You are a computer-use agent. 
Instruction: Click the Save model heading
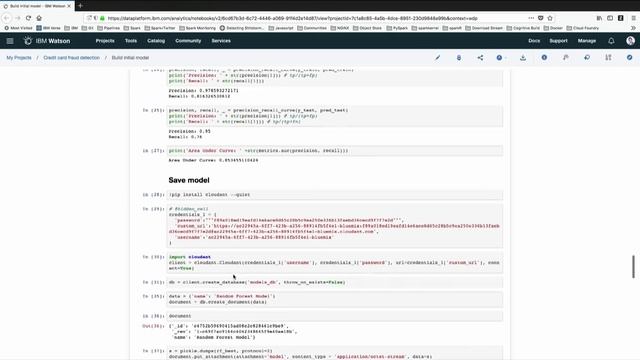[189, 180]
